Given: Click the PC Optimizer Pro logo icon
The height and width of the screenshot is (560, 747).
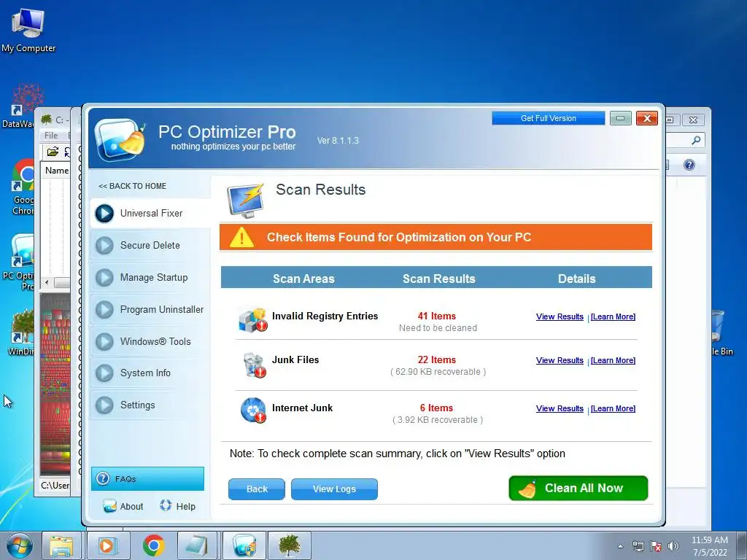Looking at the screenshot, I should coord(120,139).
